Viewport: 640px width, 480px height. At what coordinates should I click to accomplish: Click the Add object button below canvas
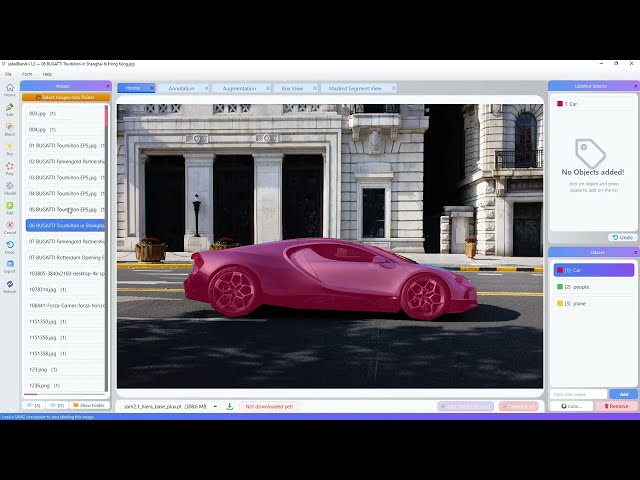(x=465, y=406)
